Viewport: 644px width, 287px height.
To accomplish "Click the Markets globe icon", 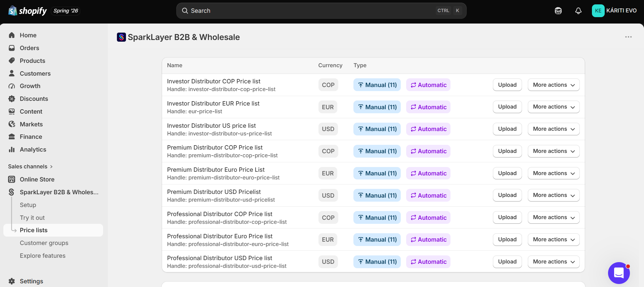I will tap(12, 124).
